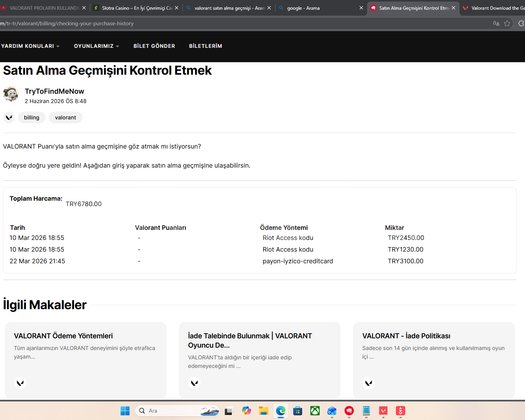Viewport: 525px width, 420px height.
Task: Open the İade Talebinde Bulunmak article
Action: click(250, 340)
